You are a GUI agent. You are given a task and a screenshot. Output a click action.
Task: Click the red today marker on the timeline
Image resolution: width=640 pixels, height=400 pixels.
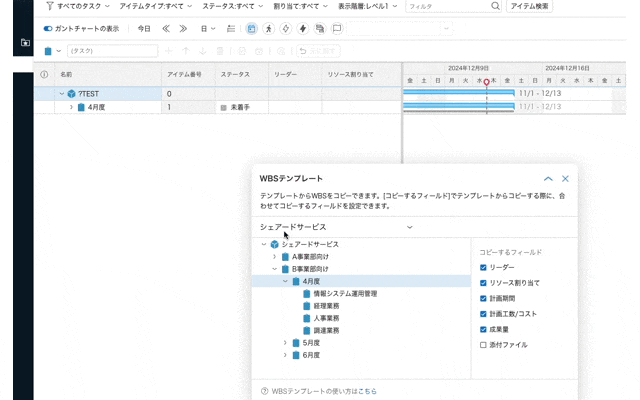487,82
